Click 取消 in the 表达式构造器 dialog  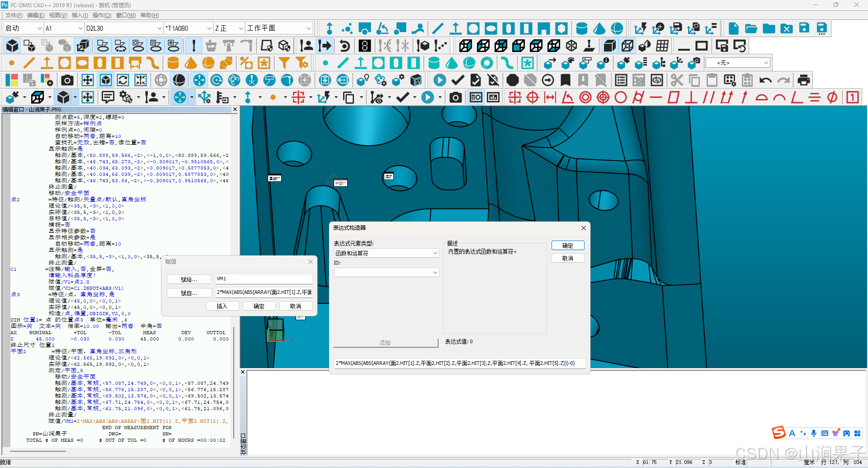tap(568, 258)
